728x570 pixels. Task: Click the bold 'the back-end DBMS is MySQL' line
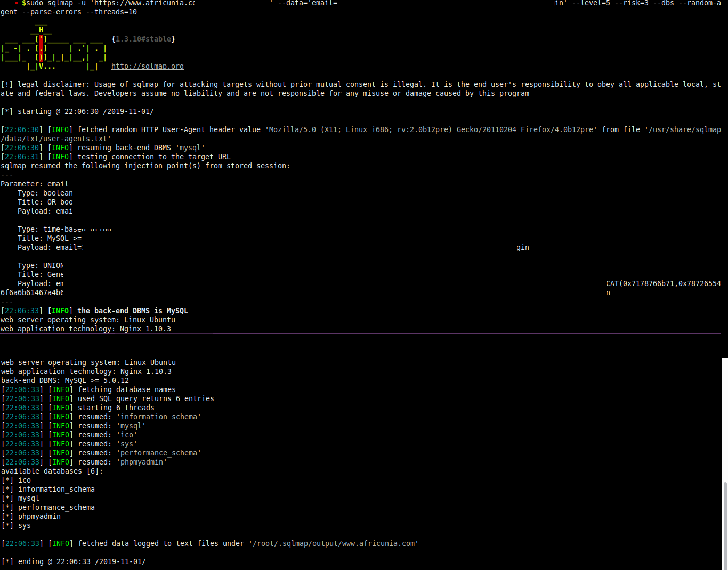pos(94,311)
